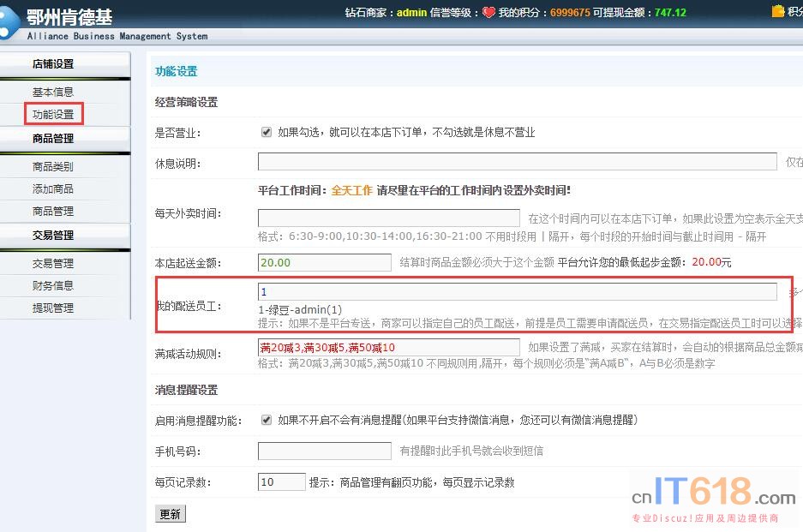This screenshot has width=803, height=532.
Task: Expand the 交易管理 sidebar section header
Action: coord(53,235)
